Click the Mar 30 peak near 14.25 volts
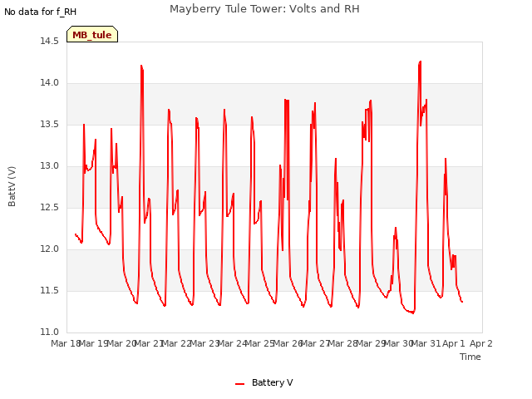Image resolution: width=532 pixels, height=399 pixels. [x=420, y=62]
